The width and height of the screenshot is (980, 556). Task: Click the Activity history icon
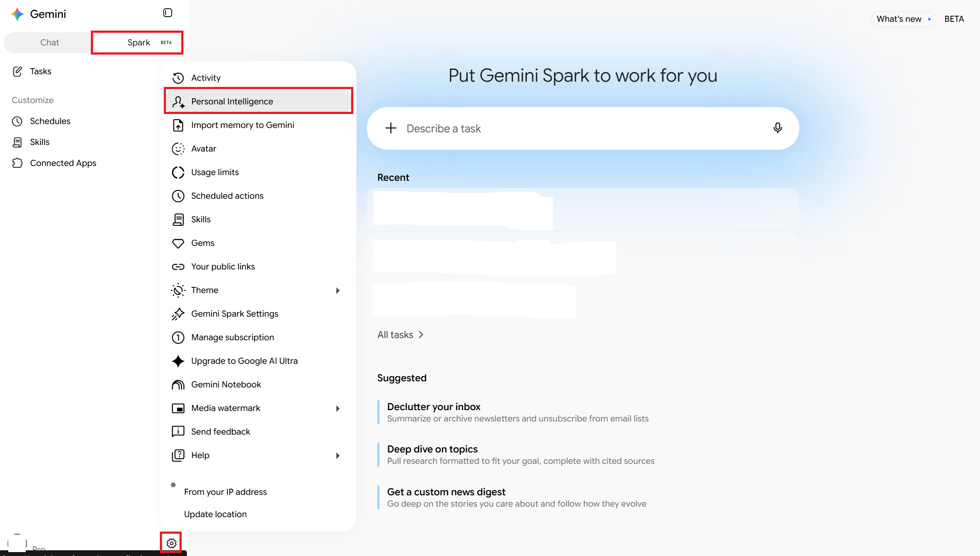click(178, 78)
